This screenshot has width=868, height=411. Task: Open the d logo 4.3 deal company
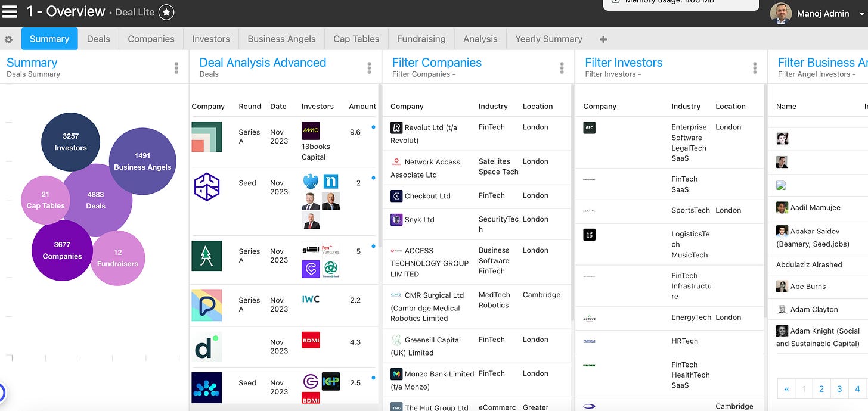tap(207, 347)
